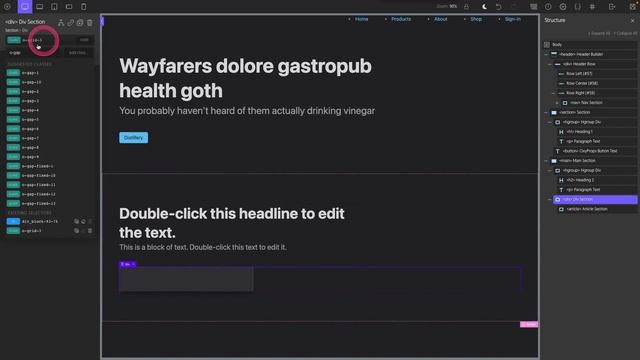This screenshot has height=360, width=640.
Task: Switch to the phone landscape viewport icon
Action: 69,7
